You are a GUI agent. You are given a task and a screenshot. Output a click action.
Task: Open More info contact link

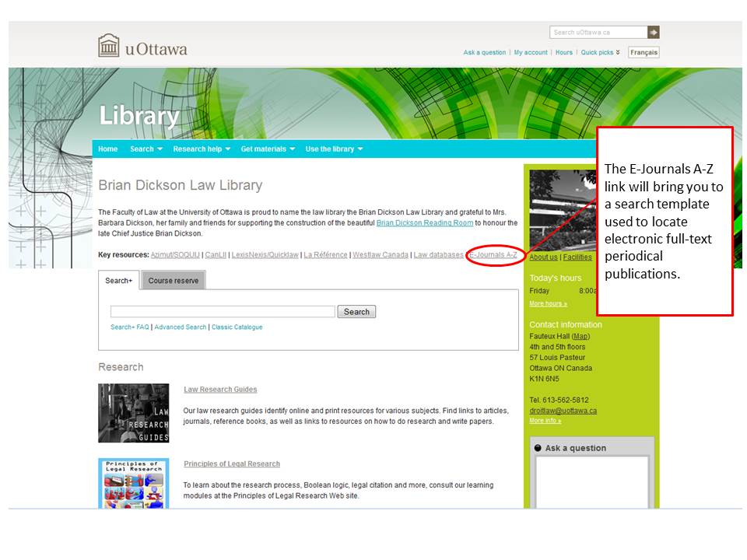[545, 421]
